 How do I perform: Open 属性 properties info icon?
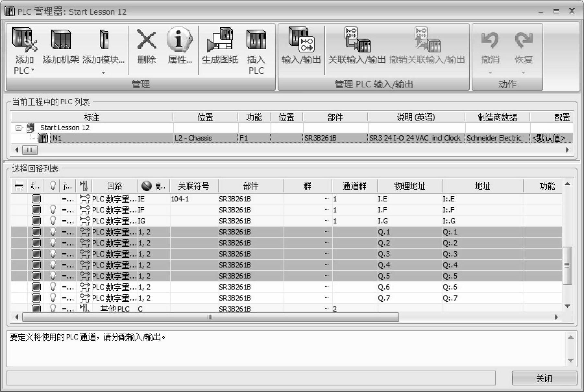(x=179, y=40)
